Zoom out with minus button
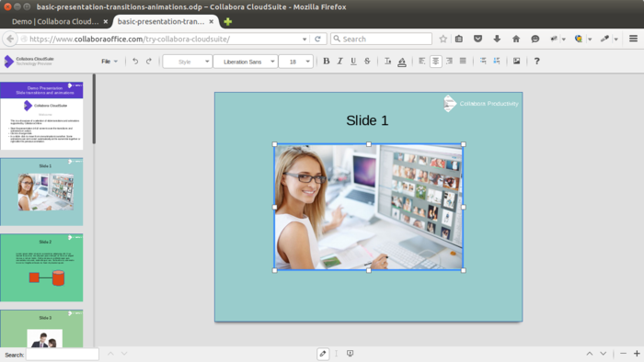This screenshot has width=644, height=362. [x=623, y=354]
